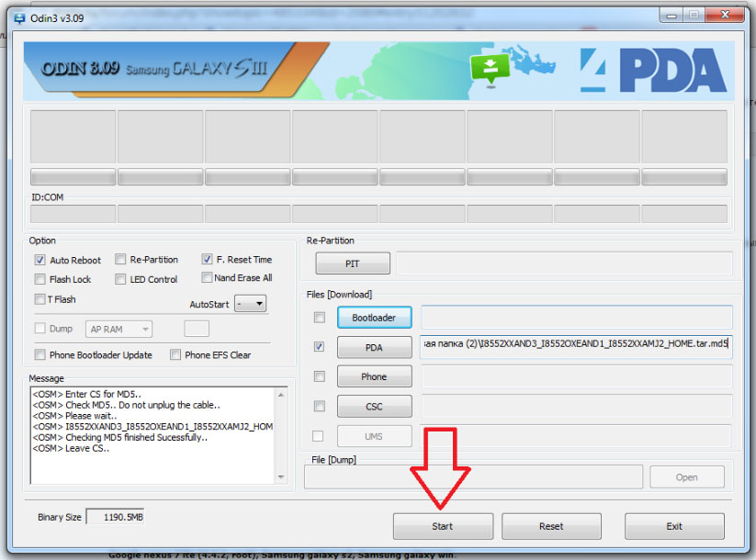This screenshot has width=756, height=560.
Task: Click the Phone file path field
Action: coord(577,377)
